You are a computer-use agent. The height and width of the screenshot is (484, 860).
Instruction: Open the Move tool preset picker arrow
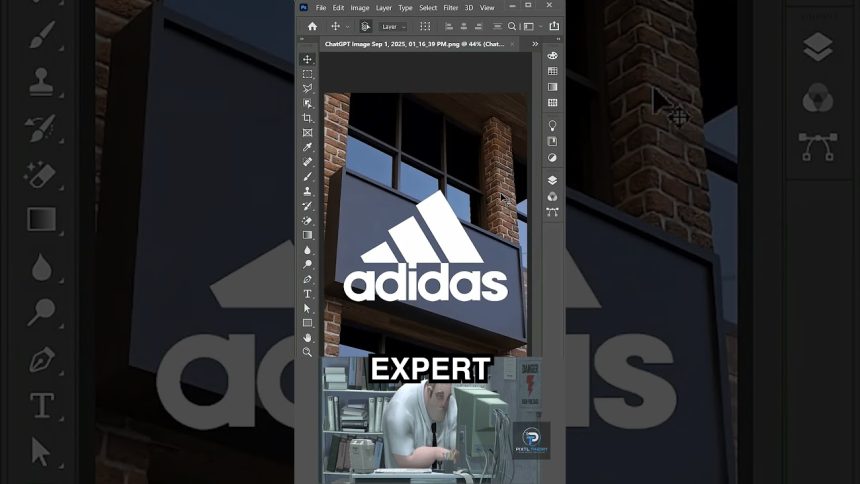click(347, 26)
